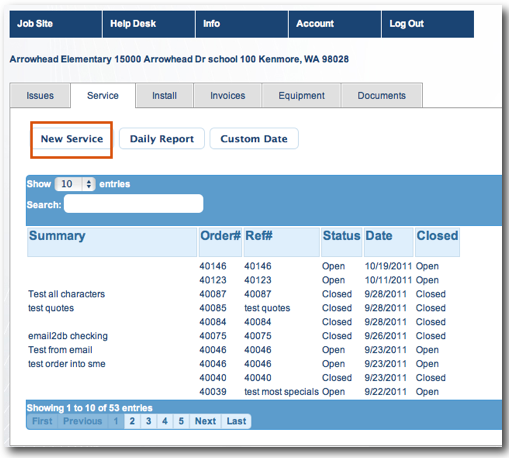The width and height of the screenshot is (509, 458).
Task: Open the Info menu item
Action: point(242,24)
